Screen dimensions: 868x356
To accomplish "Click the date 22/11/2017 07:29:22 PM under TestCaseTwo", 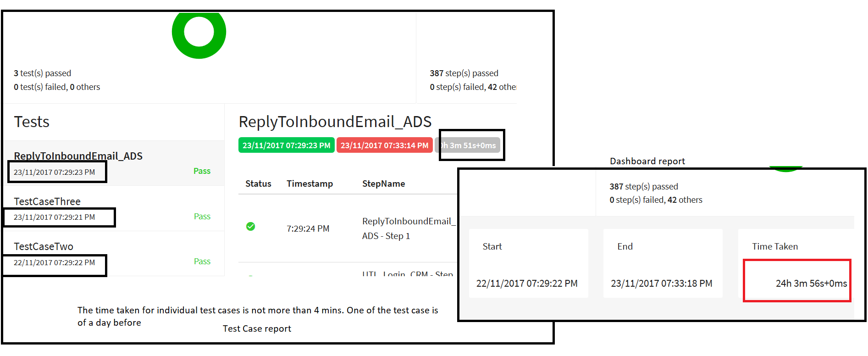I will point(54,262).
